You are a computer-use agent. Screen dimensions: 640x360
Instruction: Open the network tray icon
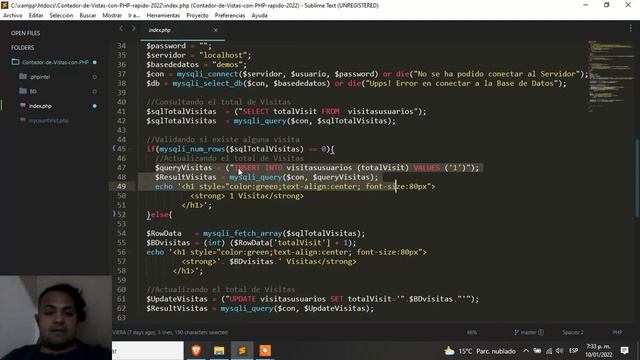point(549,351)
